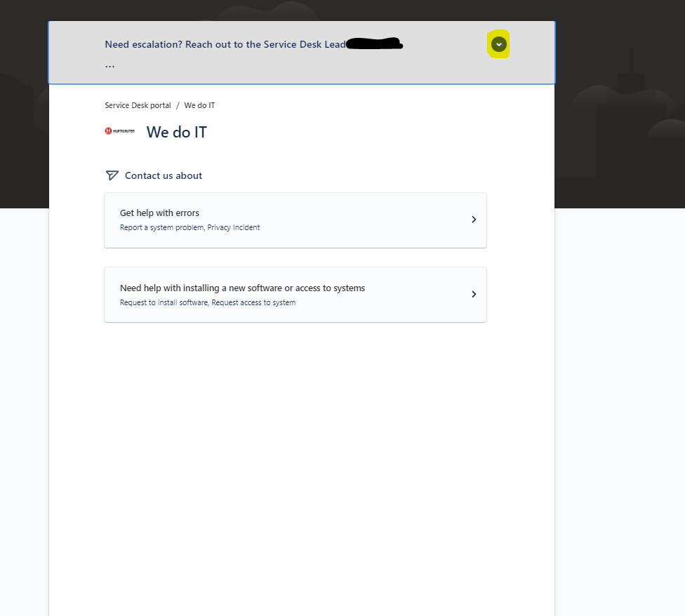Click chevron on Get help with errors
This screenshot has width=685, height=616.
[x=474, y=219]
